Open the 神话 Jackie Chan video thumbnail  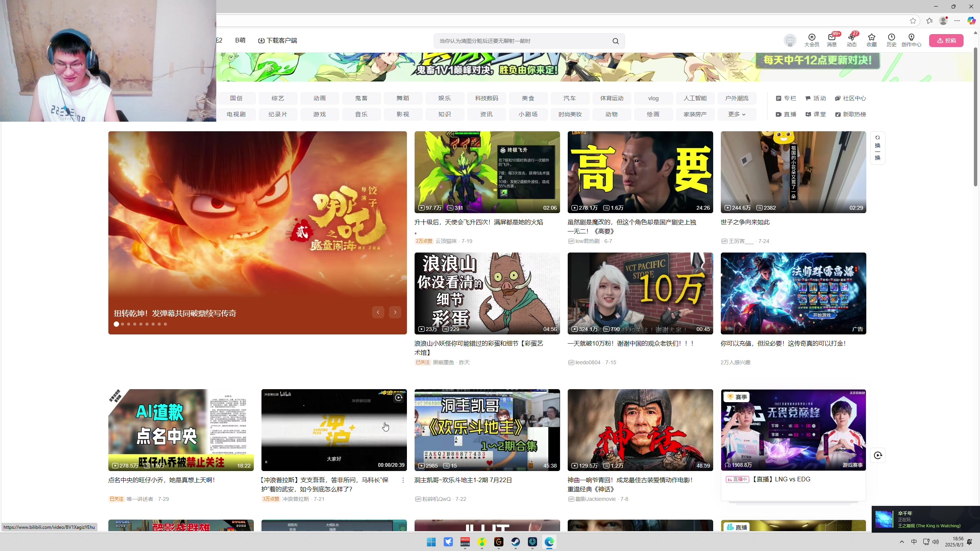pos(640,430)
